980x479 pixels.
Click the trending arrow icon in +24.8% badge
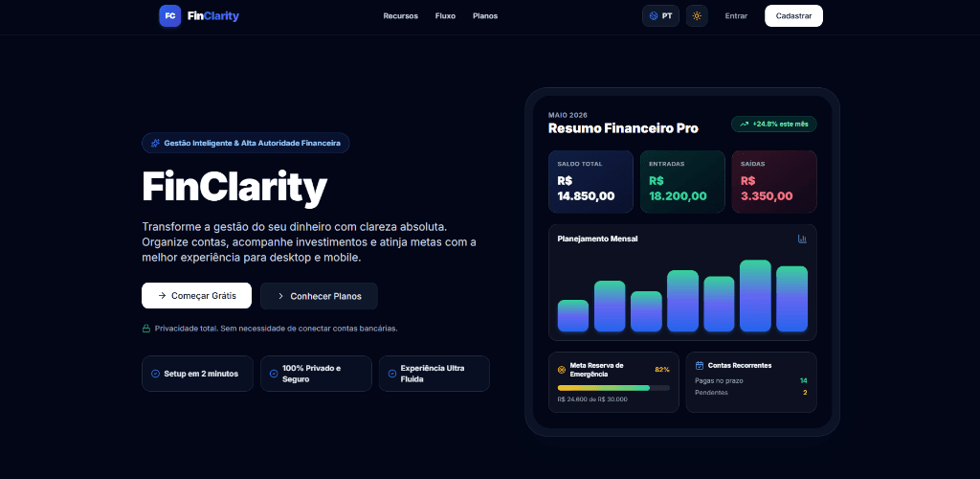click(x=744, y=125)
